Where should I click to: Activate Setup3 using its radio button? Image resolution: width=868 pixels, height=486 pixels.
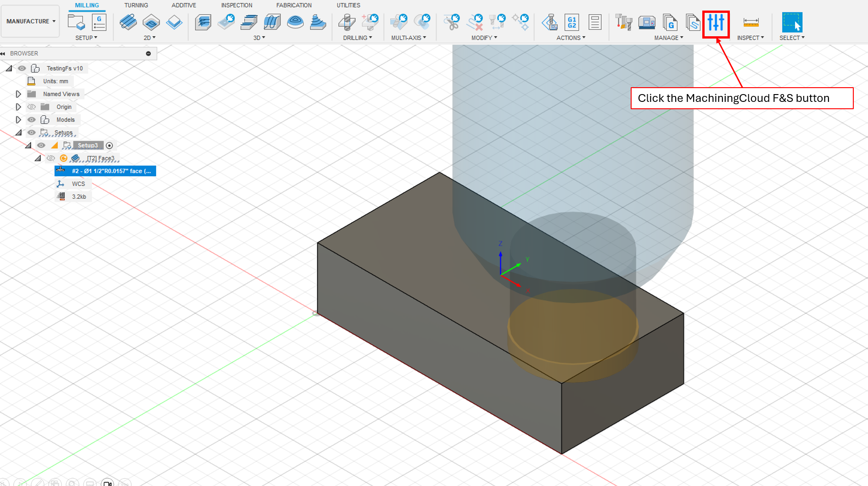[109, 145]
